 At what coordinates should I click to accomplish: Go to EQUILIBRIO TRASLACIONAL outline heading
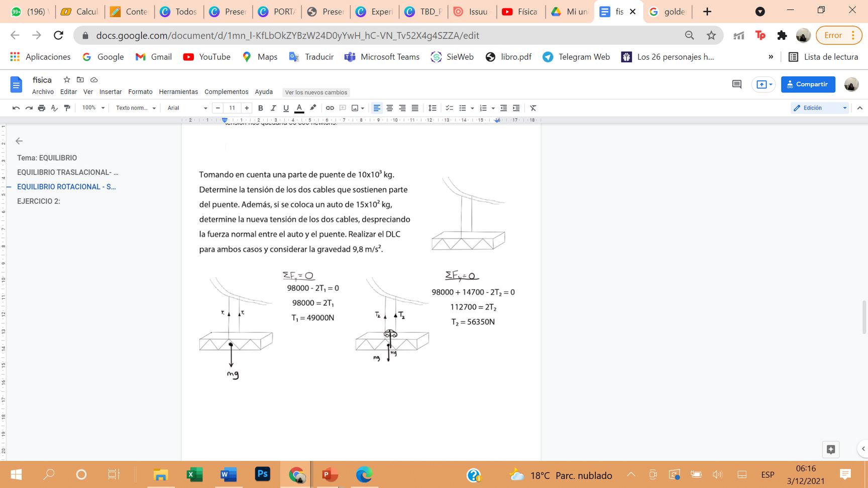pos(68,172)
